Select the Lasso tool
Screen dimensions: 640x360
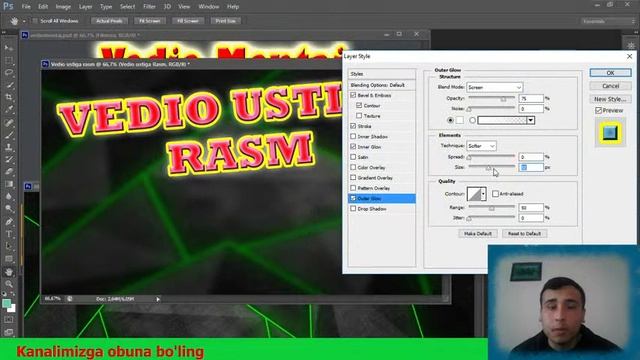[9, 73]
